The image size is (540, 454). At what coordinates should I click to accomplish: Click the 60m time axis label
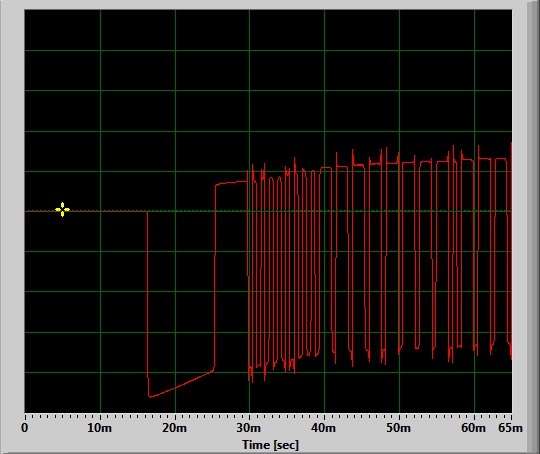click(474, 428)
